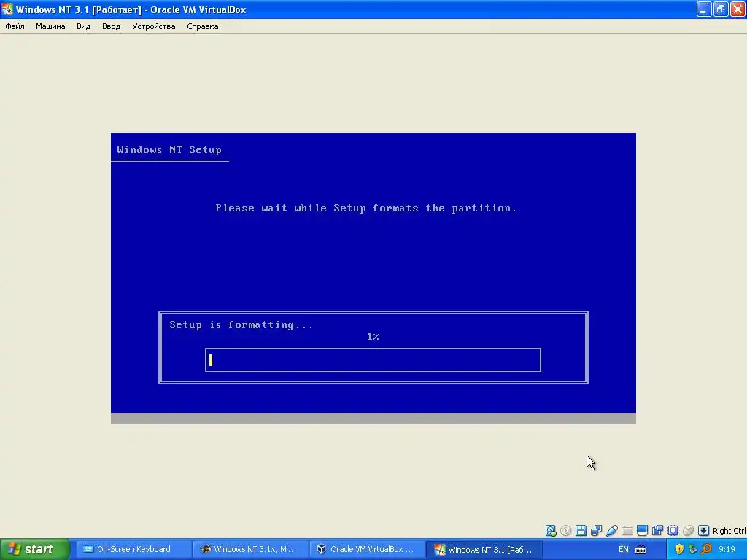Open the Машина menu

(50, 26)
